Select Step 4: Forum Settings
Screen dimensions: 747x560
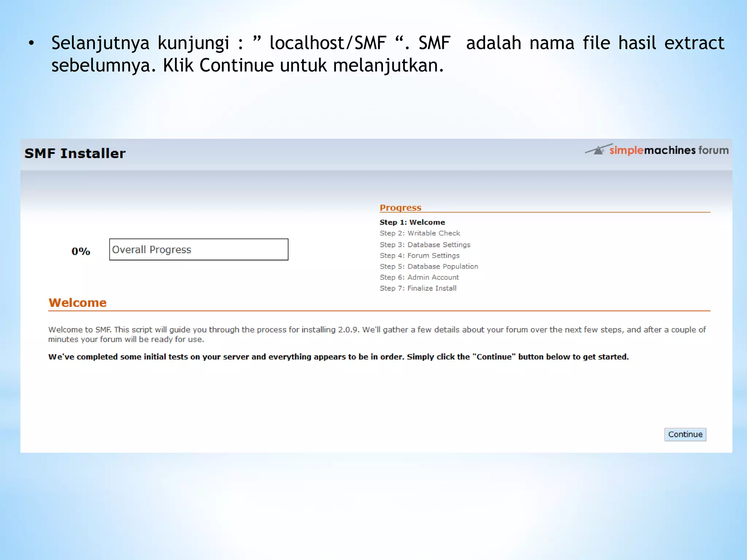[x=419, y=256]
